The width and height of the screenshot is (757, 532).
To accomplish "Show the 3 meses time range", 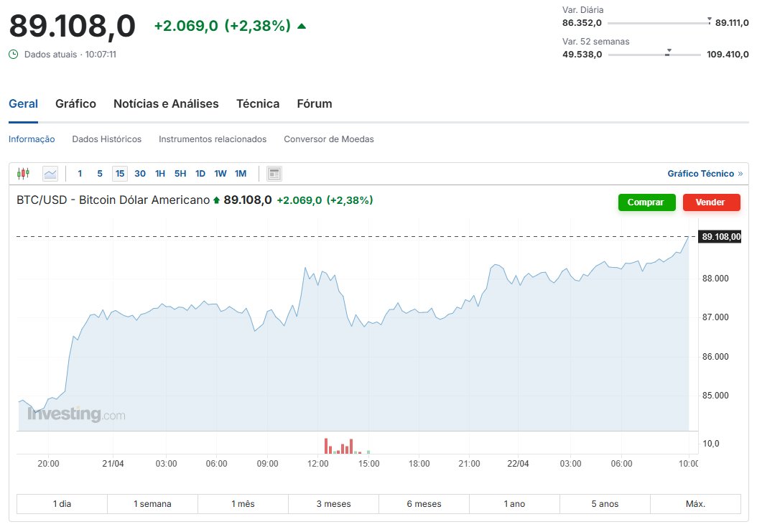I will click(x=333, y=503).
